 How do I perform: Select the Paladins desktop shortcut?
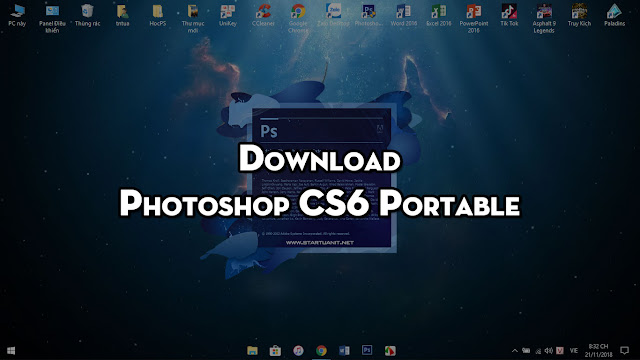click(614, 16)
